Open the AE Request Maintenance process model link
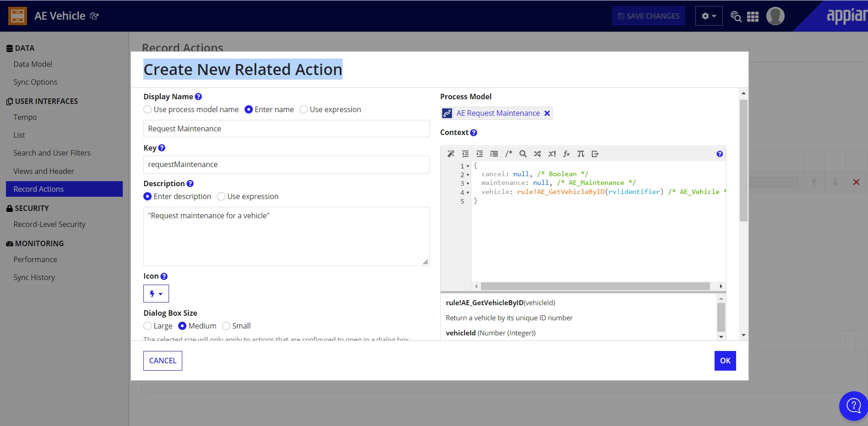This screenshot has height=426, width=868. coord(498,113)
